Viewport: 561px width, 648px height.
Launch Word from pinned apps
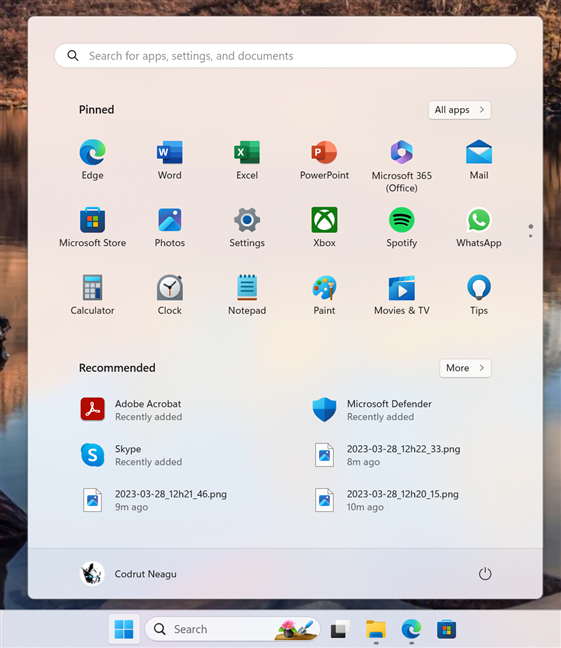click(x=169, y=160)
